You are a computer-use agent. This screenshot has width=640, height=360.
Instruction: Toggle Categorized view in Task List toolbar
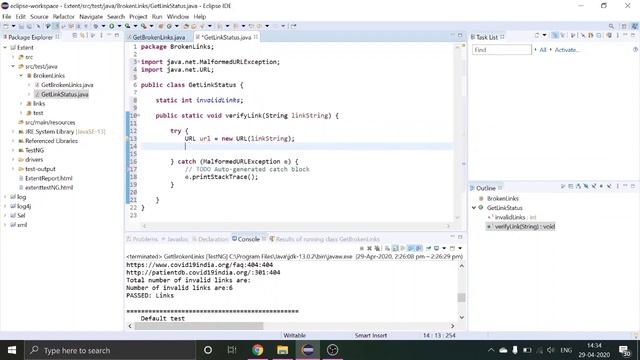tap(555, 36)
